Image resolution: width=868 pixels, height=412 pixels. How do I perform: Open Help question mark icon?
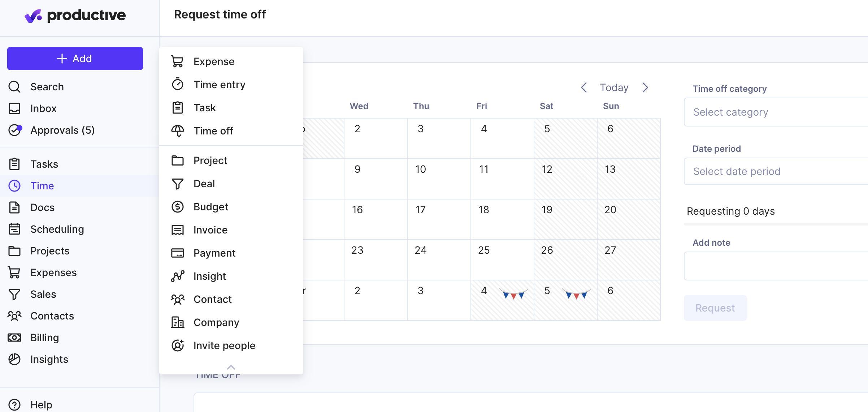point(14,405)
